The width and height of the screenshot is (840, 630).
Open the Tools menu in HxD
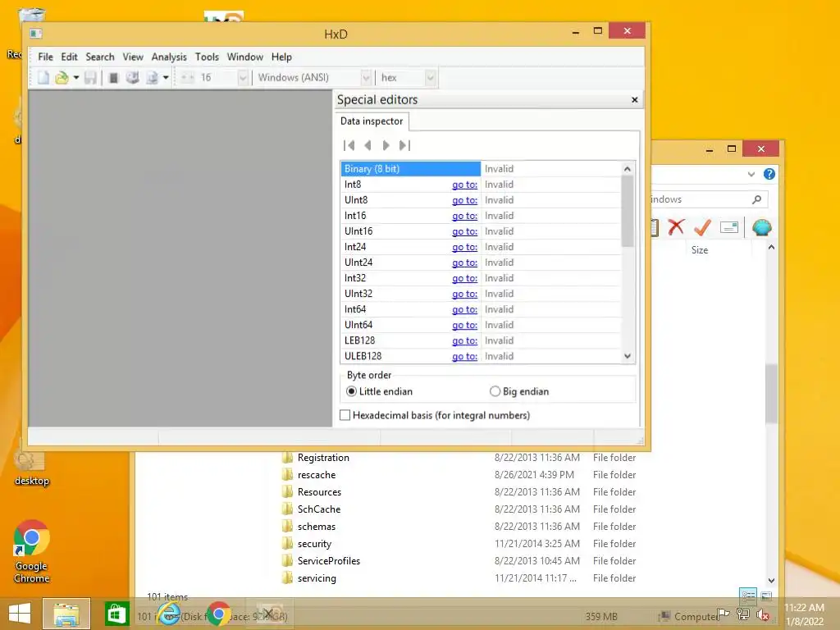[207, 57]
